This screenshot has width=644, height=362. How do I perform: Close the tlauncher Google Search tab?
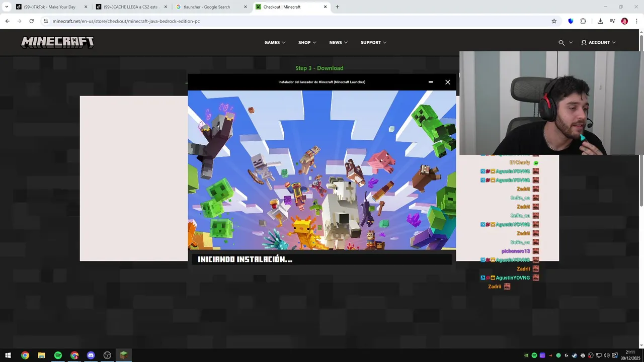click(246, 7)
